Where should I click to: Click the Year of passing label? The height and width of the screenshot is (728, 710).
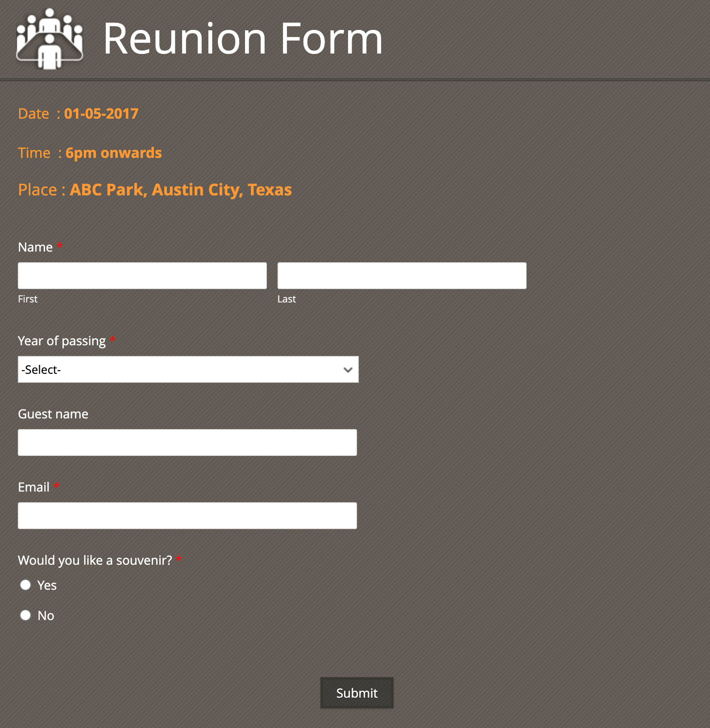62,341
